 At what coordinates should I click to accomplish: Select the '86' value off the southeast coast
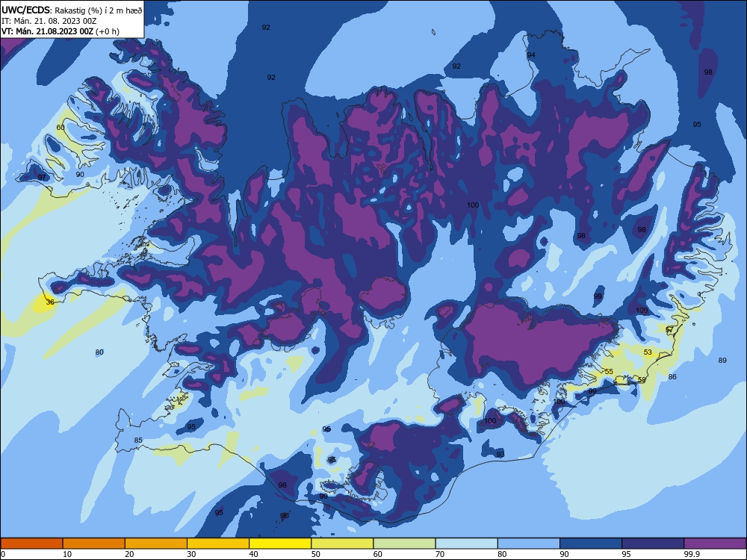coord(672,376)
